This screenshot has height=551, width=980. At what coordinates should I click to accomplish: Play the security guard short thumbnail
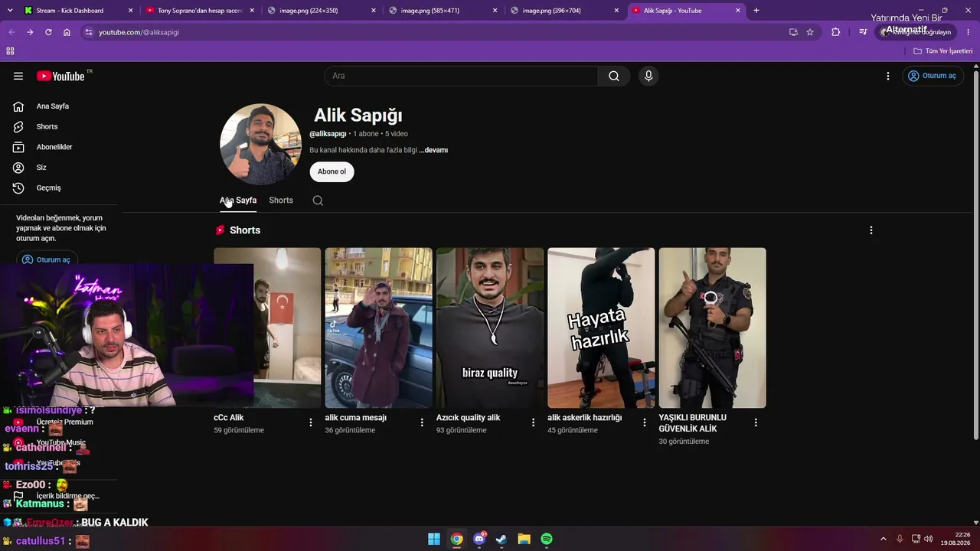(712, 328)
